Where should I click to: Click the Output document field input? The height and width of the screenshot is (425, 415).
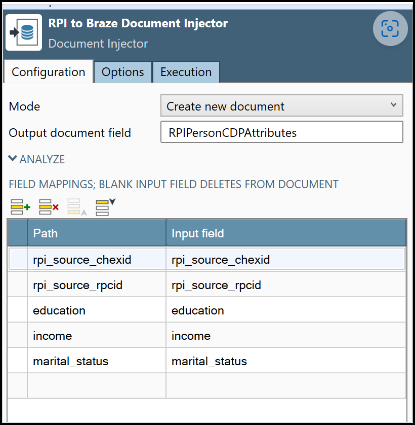(x=281, y=132)
